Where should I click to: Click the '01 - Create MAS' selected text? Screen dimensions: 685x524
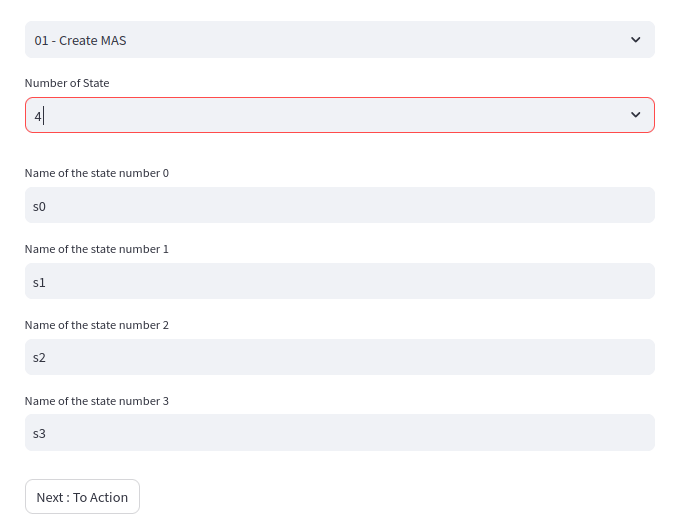[80, 41]
